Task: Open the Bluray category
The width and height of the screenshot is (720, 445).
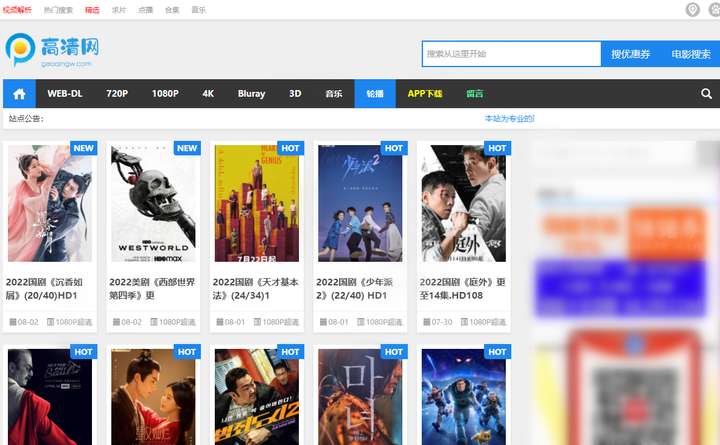Action: coord(252,94)
